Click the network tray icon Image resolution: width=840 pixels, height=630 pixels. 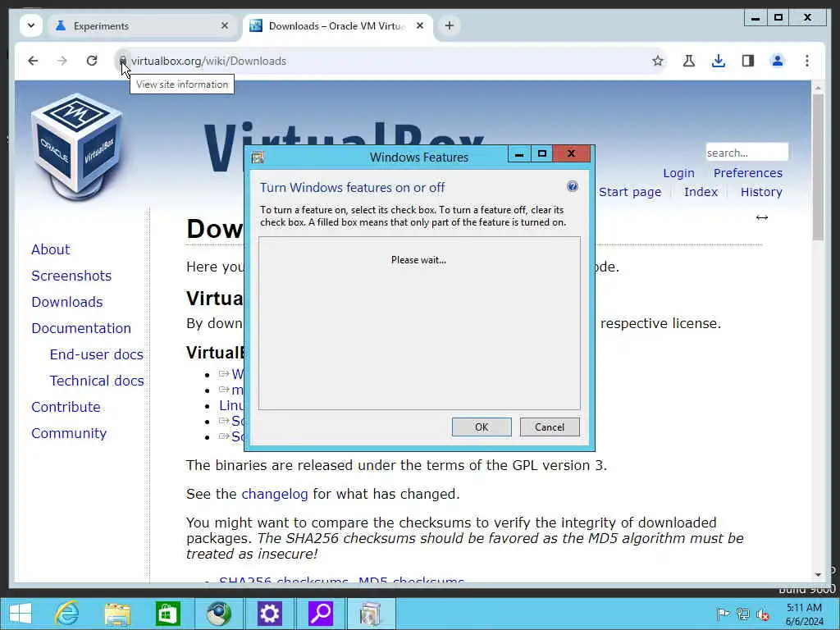pyautogui.click(x=742, y=614)
